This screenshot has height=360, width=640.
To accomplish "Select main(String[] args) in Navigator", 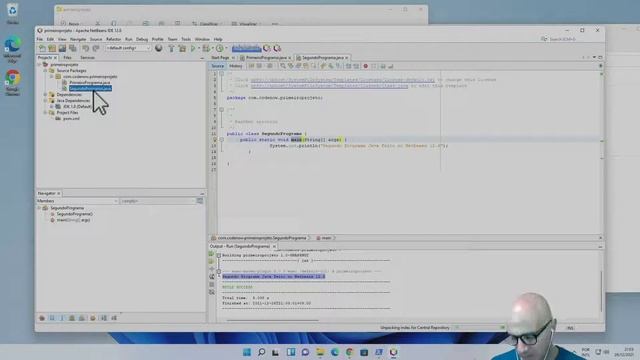I will click(x=73, y=220).
